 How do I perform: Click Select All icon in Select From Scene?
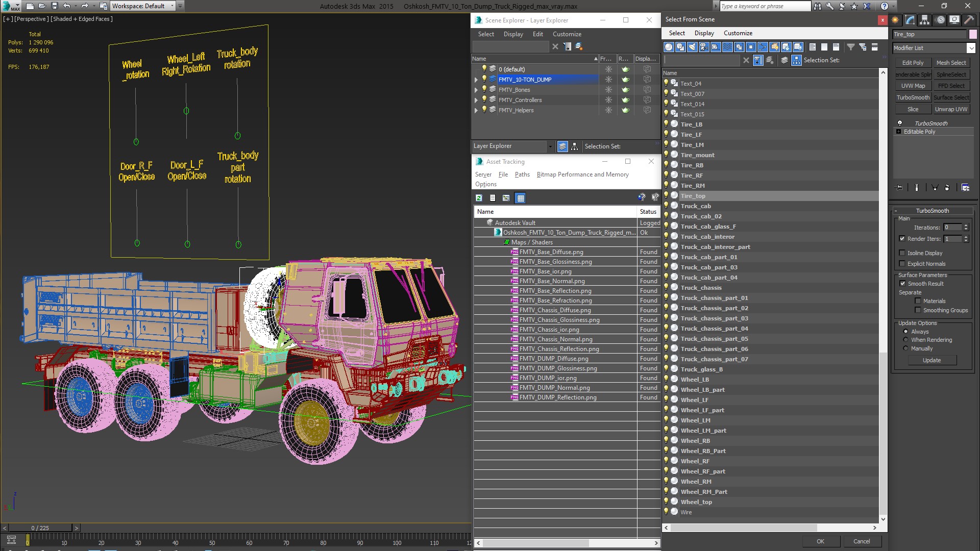pyautogui.click(x=813, y=47)
